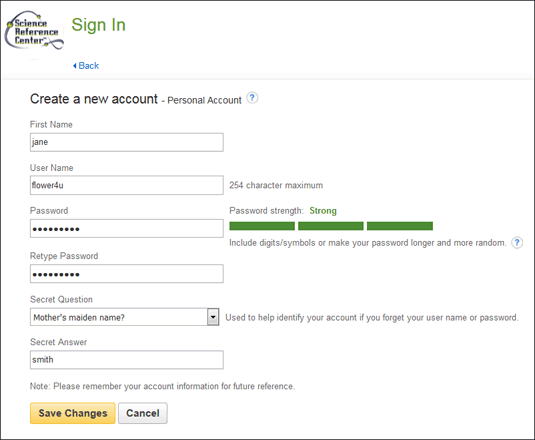Focus the User Name field with flower4u
The height and width of the screenshot is (440, 535).
coord(127,185)
